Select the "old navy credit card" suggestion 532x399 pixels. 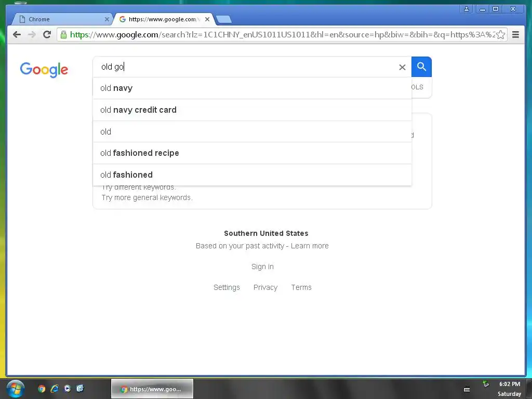[x=252, y=110]
